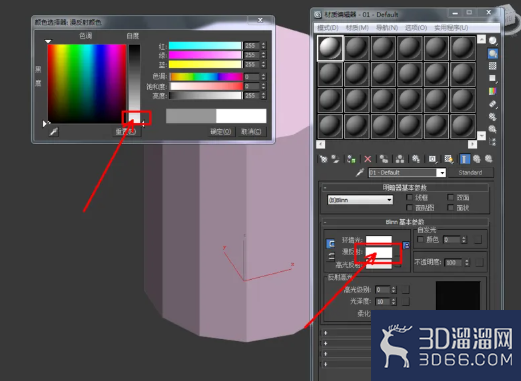
Task: Click Show Shaded Material in Viewport icon
Action: tap(449, 159)
